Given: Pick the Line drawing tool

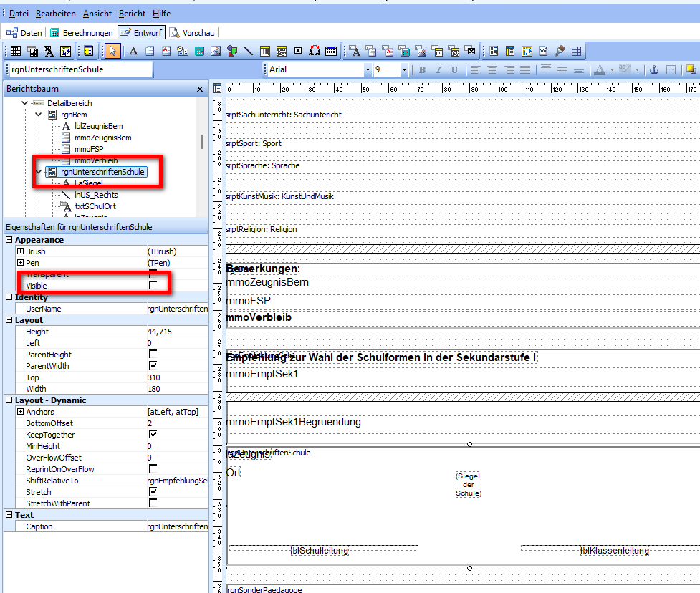Looking at the screenshot, I should pos(248,51).
